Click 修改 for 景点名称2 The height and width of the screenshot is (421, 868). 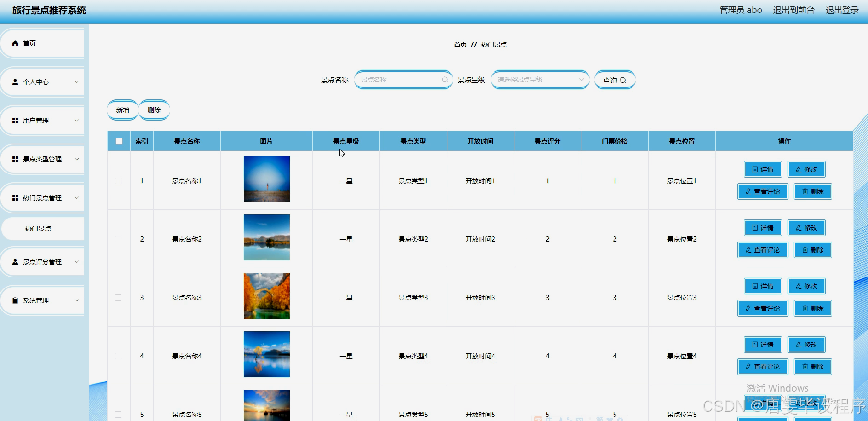click(x=806, y=228)
